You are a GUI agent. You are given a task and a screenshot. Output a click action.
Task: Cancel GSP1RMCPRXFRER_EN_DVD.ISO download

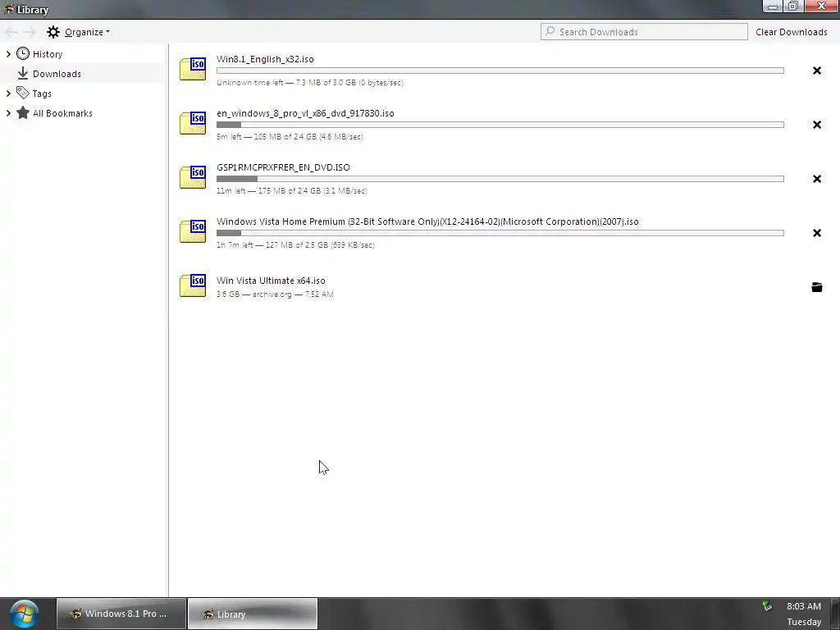(816, 179)
